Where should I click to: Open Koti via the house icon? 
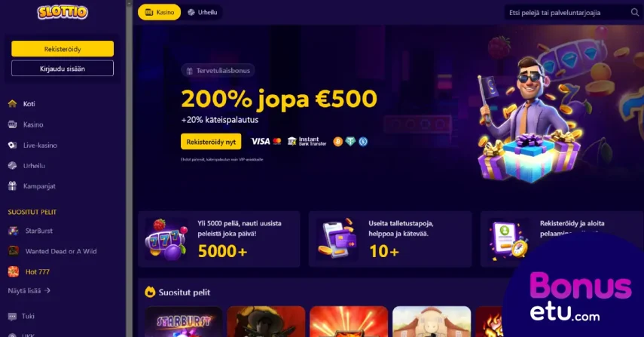pyautogui.click(x=12, y=103)
